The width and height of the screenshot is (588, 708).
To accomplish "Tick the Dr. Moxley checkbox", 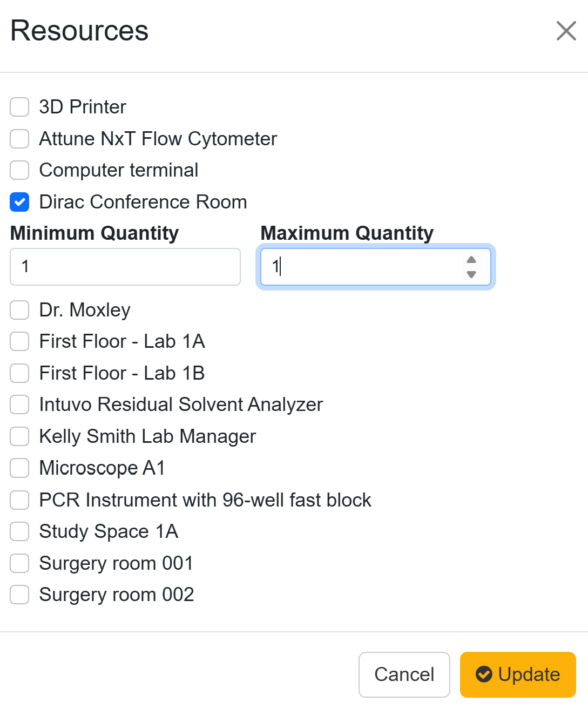I will 19,310.
